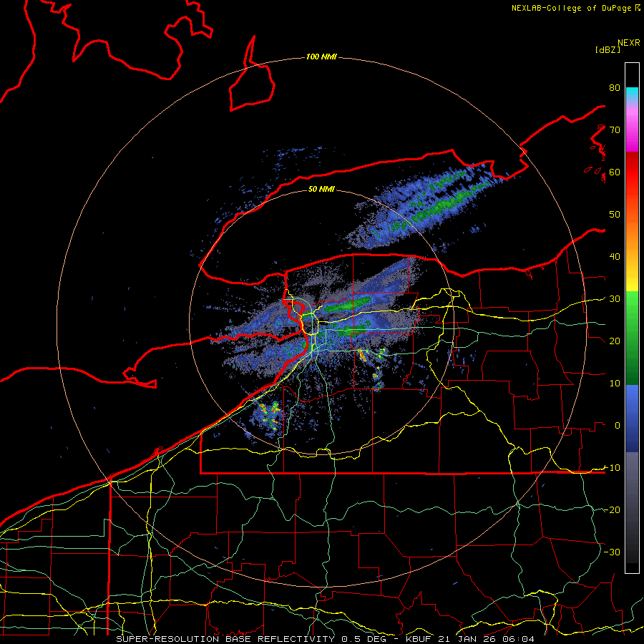Click the 50 value on the dBZ scale
Image resolution: width=644 pixels, height=644 pixels.
615,215
